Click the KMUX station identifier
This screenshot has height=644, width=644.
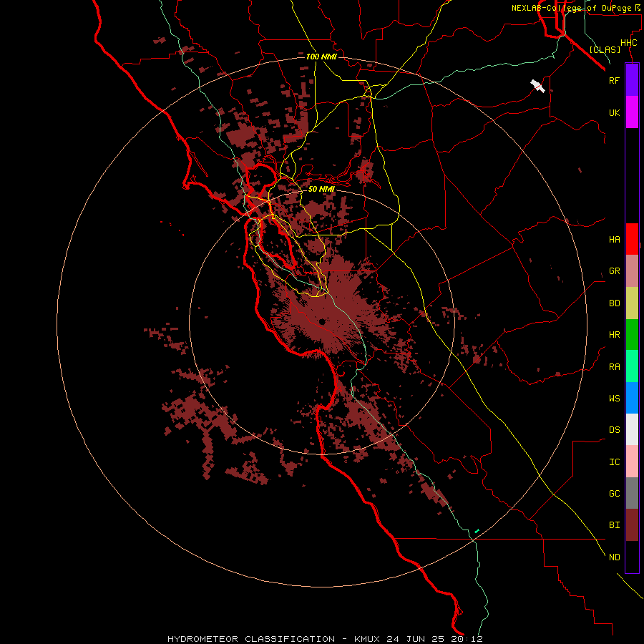pyautogui.click(x=368, y=639)
